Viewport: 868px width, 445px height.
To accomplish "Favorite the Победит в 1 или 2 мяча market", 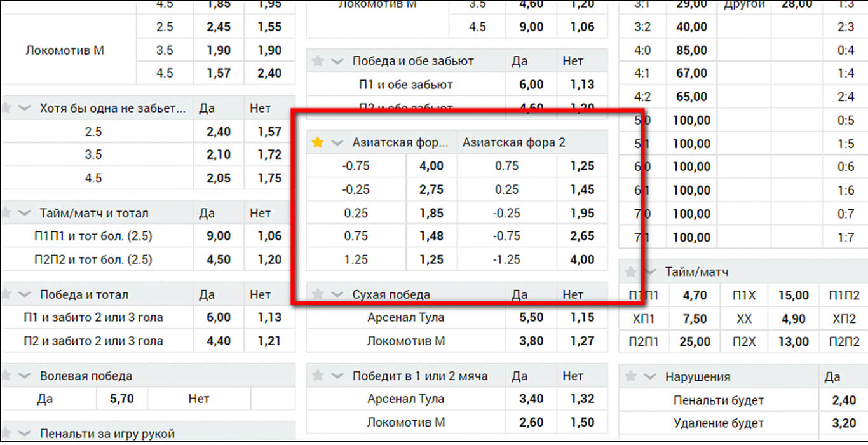I will click(x=318, y=376).
